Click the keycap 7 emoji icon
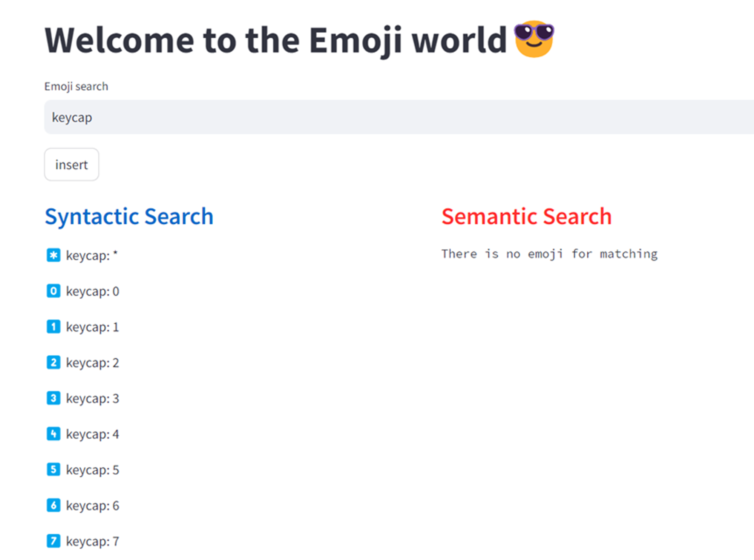 point(53,541)
